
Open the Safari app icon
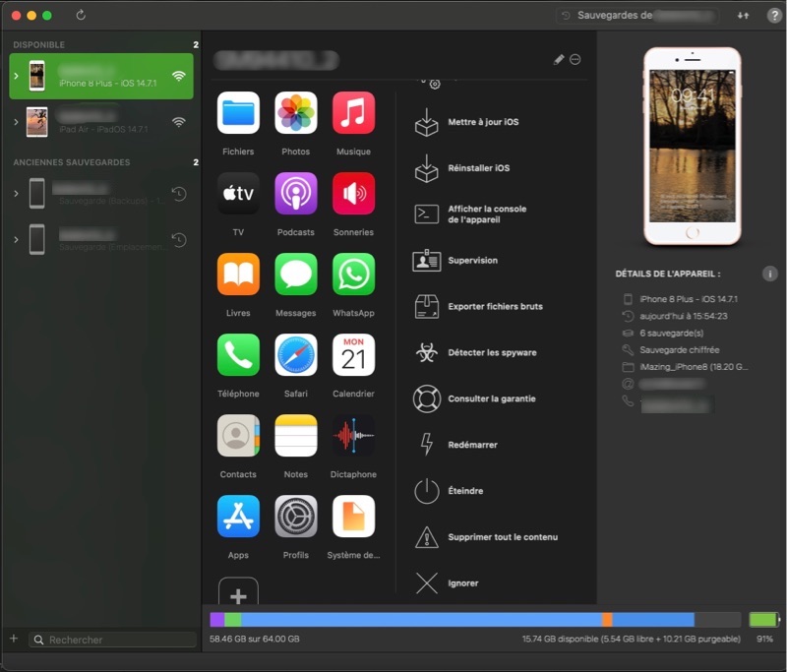pos(295,355)
